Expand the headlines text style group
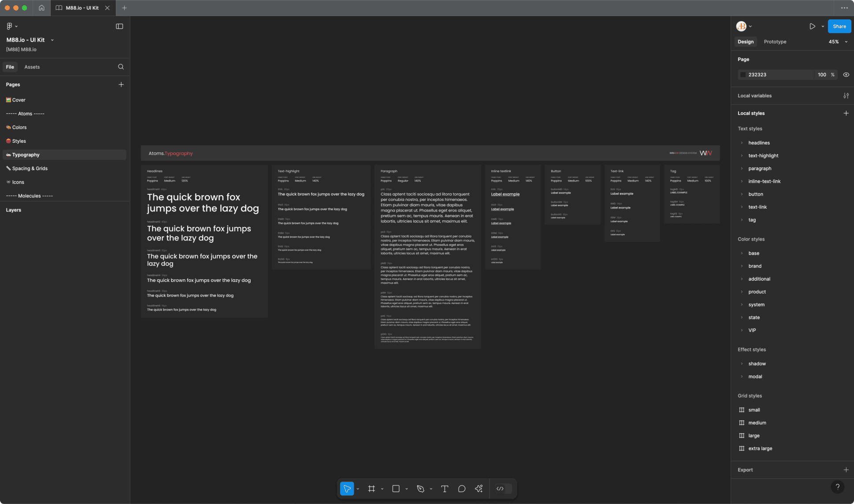Screen dimensions: 854x504 742,142
